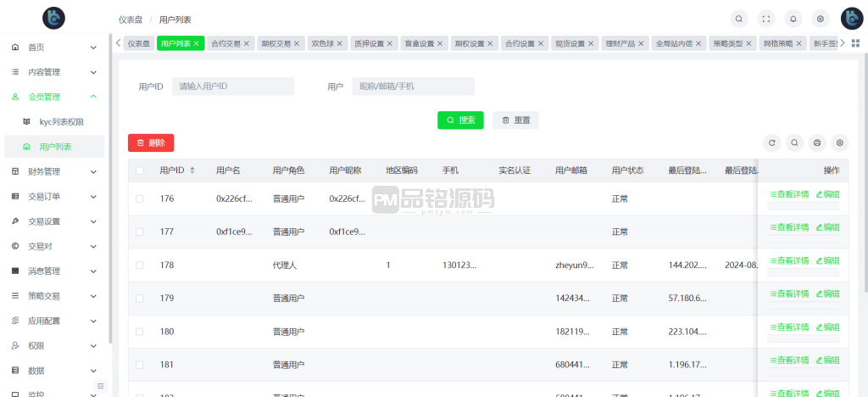868x397 pixels.
Task: Click the top-left sidebar logo
Action: (x=53, y=18)
